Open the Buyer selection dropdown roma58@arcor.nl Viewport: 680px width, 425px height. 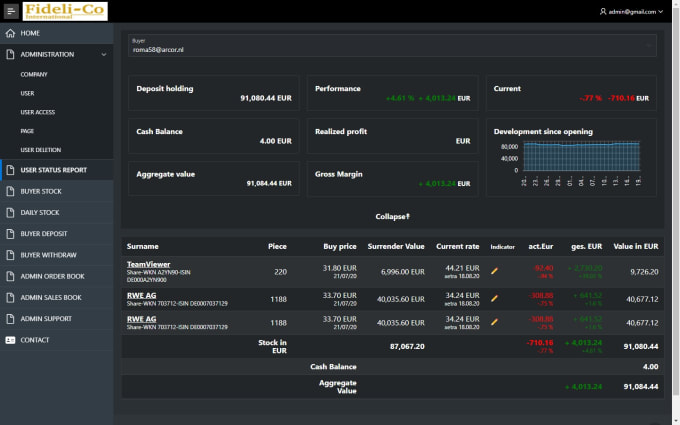pos(392,46)
